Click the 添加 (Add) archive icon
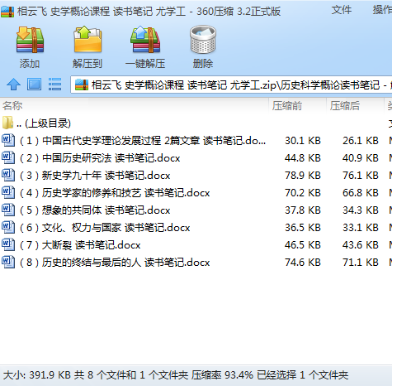Viewport: 393px width, 386px height. (x=30, y=40)
